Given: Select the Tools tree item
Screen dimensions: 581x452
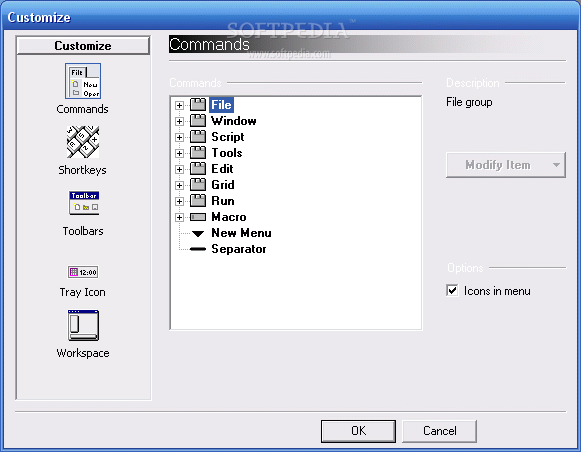Looking at the screenshot, I should 227,153.
